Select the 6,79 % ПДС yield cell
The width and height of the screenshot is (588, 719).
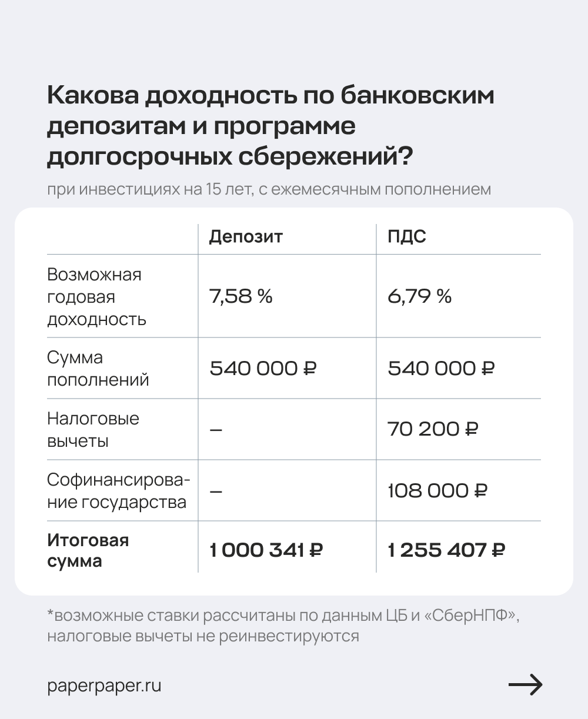pyautogui.click(x=419, y=296)
